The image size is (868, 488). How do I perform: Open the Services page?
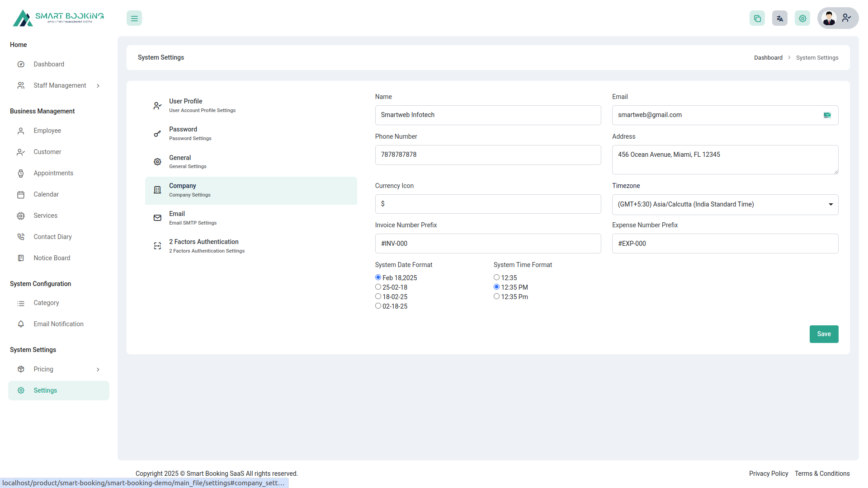[x=45, y=216]
